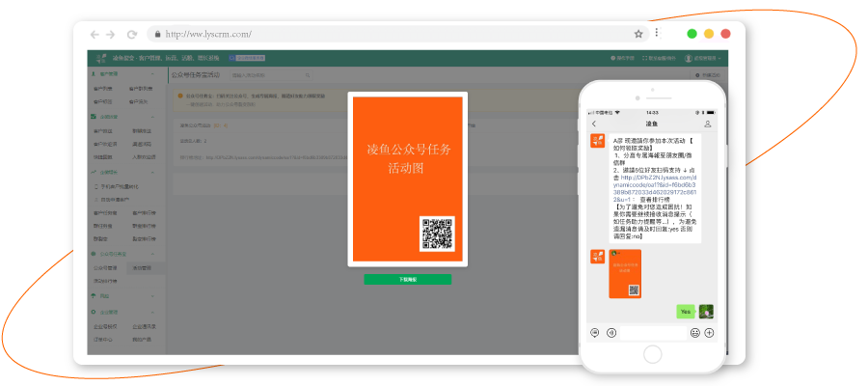
Task: Open the contact profile icon in chat
Action: click(x=708, y=124)
